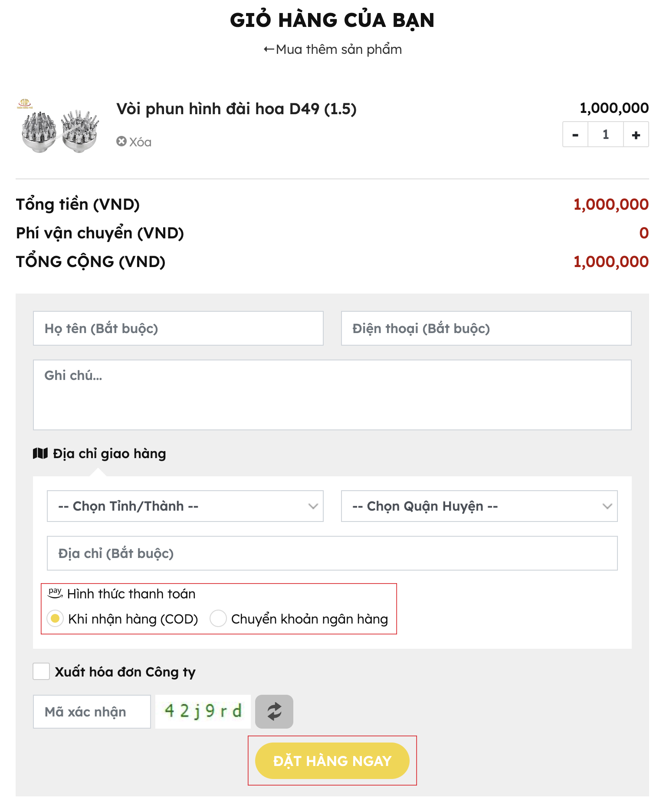Click the Mã xác nhận input
This screenshot has height=812, width=663.
92,712
